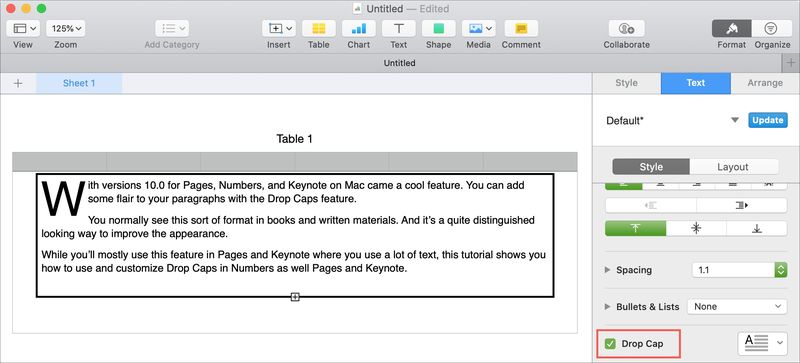Add a new sheet with plus button
Image resolution: width=800 pixels, height=363 pixels.
(18, 83)
